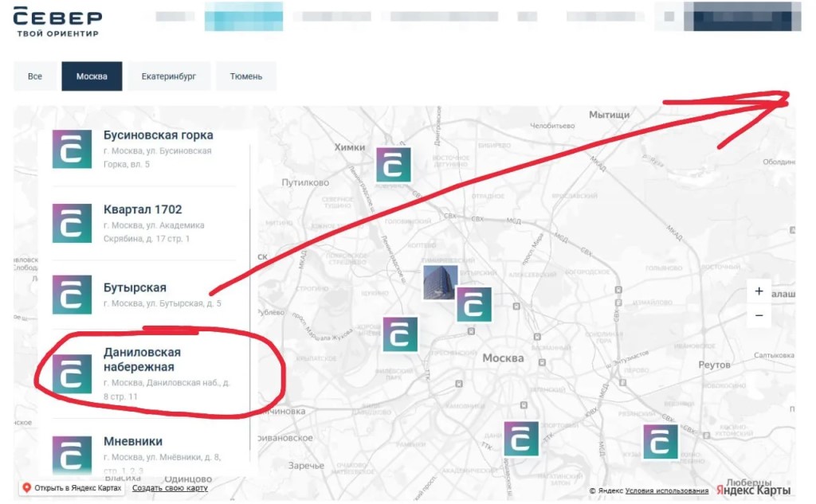The width and height of the screenshot is (816, 504).
Task: Click address ул. Бусиновская Горка, вл. 5
Action: pos(157,158)
